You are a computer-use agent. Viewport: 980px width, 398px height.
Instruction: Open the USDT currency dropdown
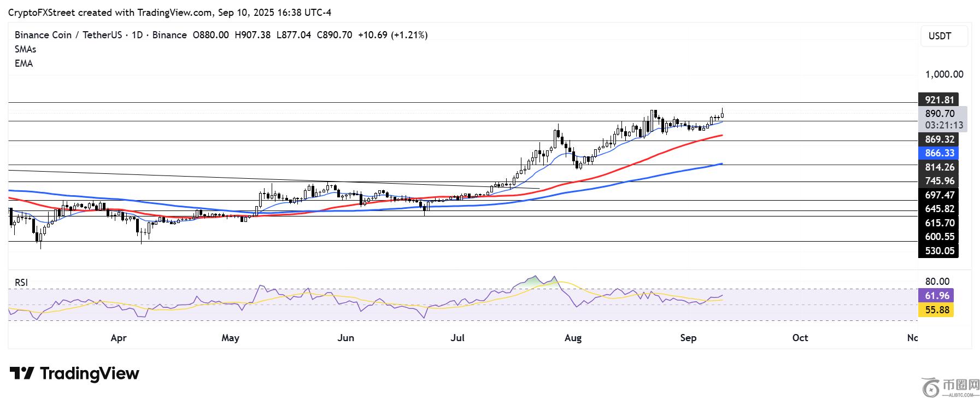tap(943, 36)
